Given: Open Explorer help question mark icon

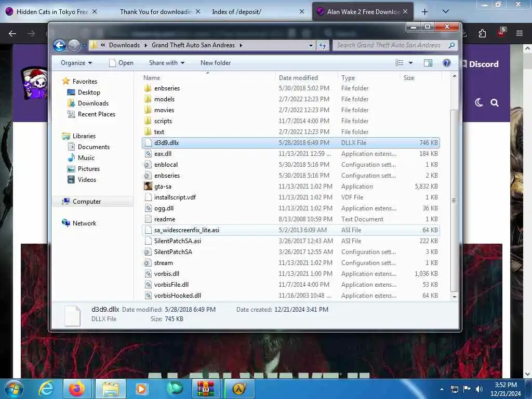Looking at the screenshot, I should click(446, 63).
